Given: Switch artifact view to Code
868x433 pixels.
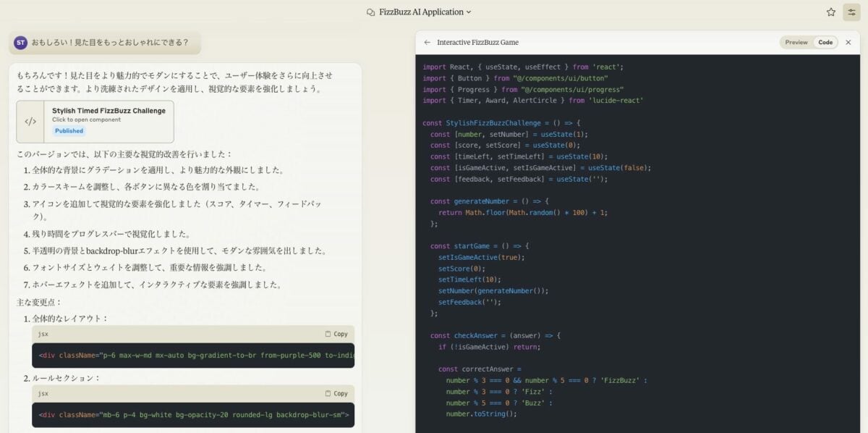Looking at the screenshot, I should (825, 42).
